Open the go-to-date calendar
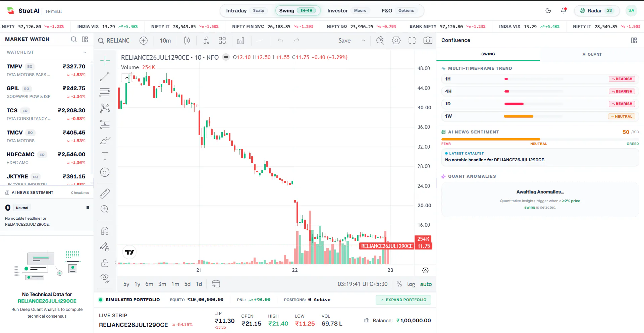644x333 pixels. (x=216, y=284)
